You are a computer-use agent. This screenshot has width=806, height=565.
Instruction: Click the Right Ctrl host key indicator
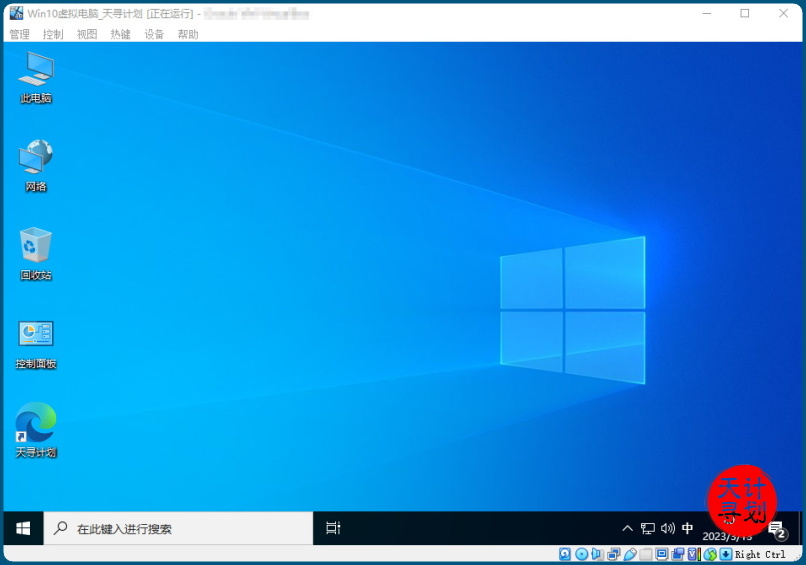coord(760,554)
